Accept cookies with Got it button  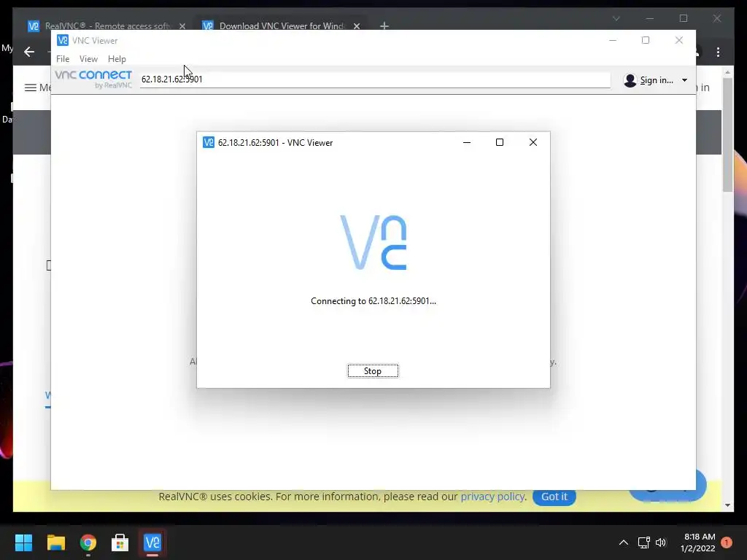pos(554,497)
